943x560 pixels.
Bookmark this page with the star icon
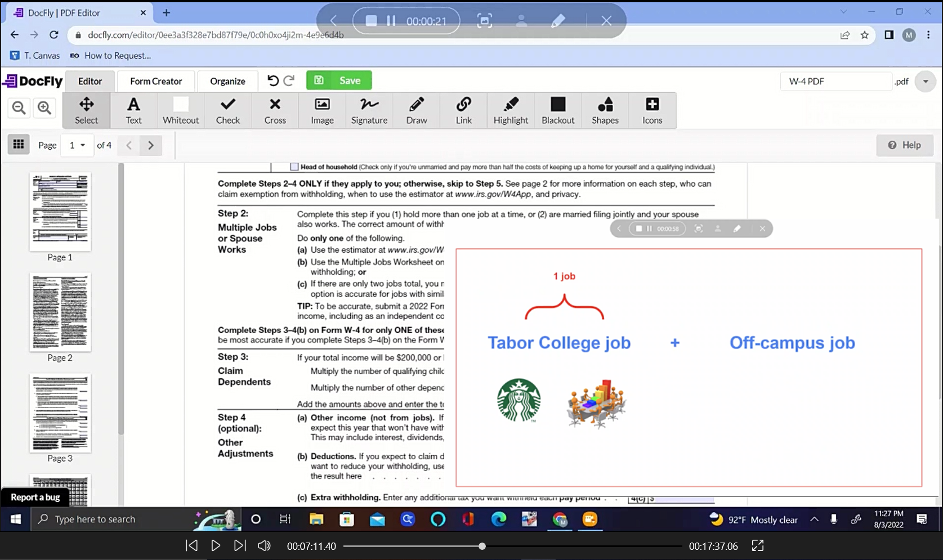[865, 35]
